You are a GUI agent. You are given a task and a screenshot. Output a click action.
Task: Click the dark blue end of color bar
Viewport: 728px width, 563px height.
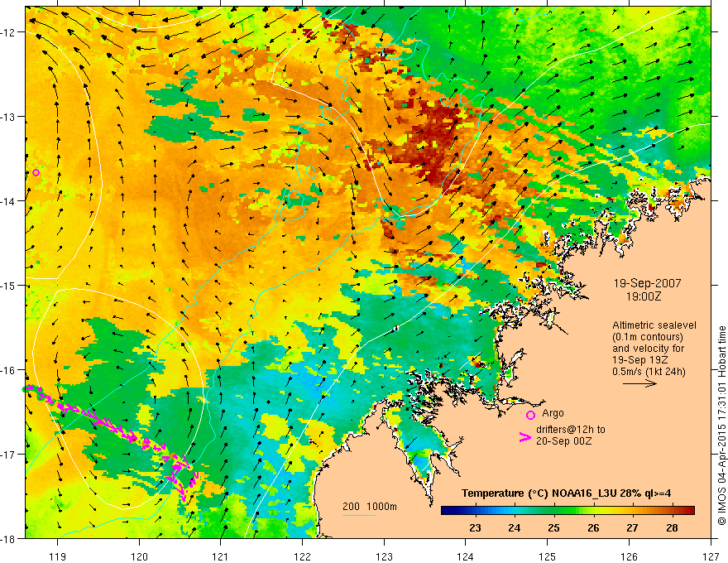click(x=448, y=510)
